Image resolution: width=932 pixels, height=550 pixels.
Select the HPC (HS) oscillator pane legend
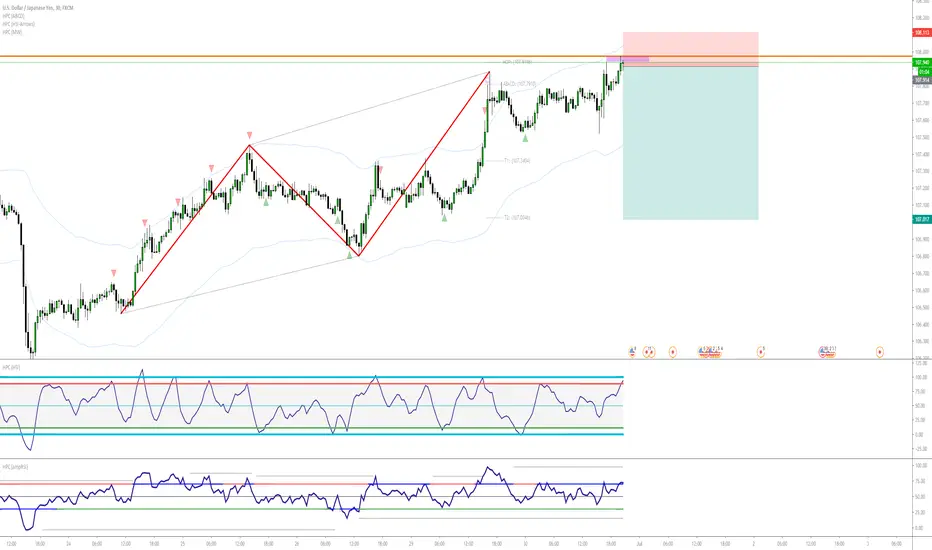click(x=11, y=367)
